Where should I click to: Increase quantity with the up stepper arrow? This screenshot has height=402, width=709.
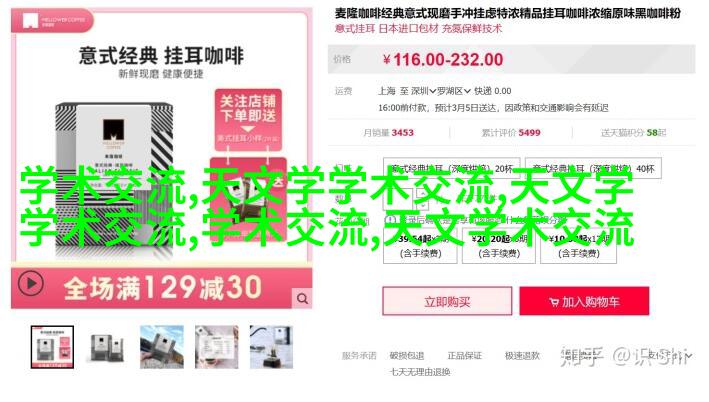pos(421,194)
